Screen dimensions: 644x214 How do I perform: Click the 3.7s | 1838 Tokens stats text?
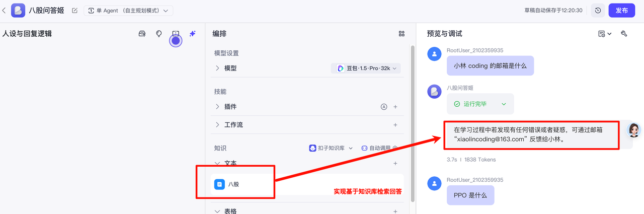click(471, 160)
